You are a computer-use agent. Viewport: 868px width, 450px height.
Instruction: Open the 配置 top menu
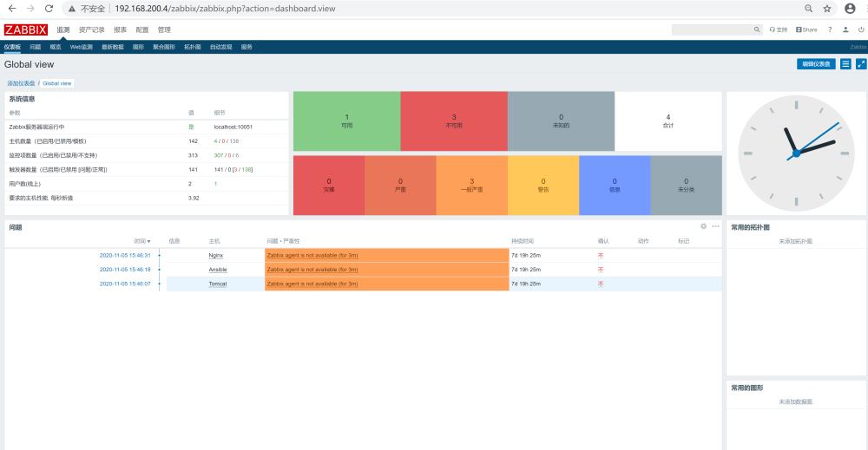pos(142,29)
